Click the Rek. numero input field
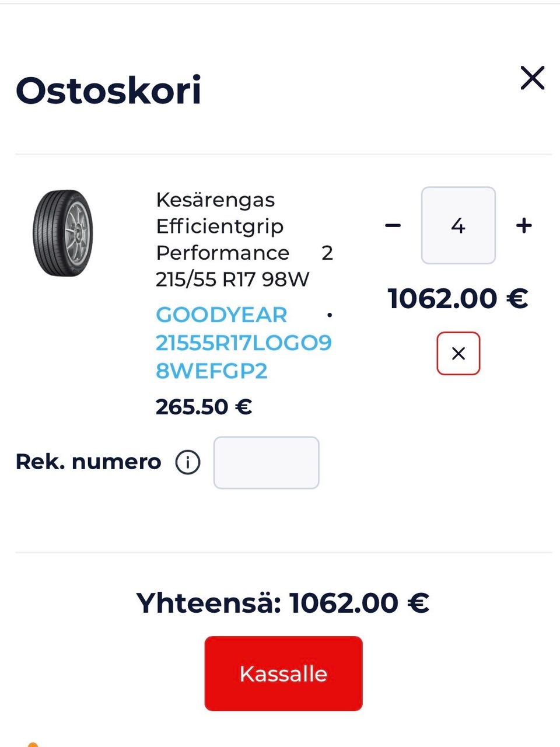The width and height of the screenshot is (560, 747). 266,462
